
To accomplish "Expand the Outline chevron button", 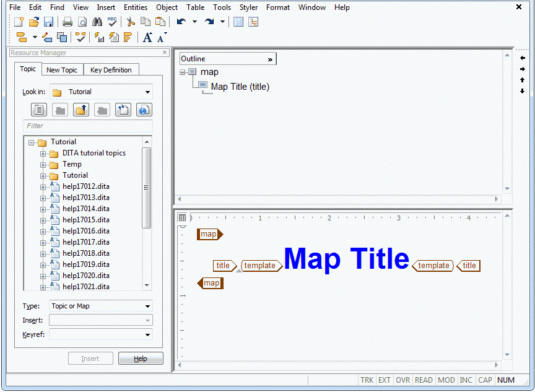I will (x=270, y=59).
